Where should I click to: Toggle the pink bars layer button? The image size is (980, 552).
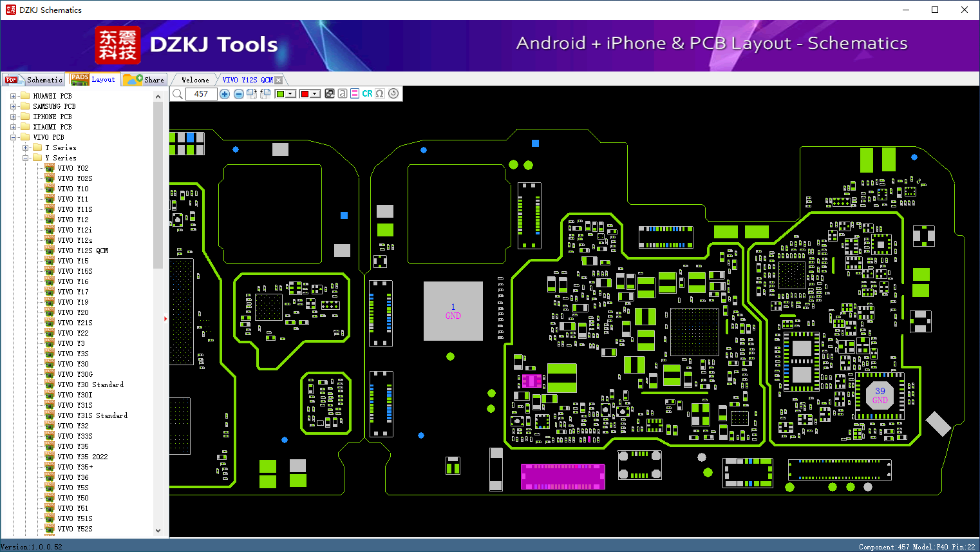tap(355, 93)
